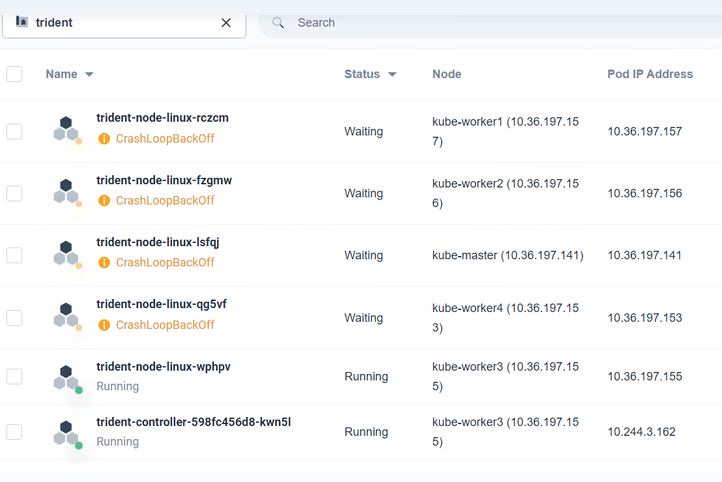Open pod trident-node-linux-fzgmw details
Screen dimensions: 722x482
tap(164, 180)
